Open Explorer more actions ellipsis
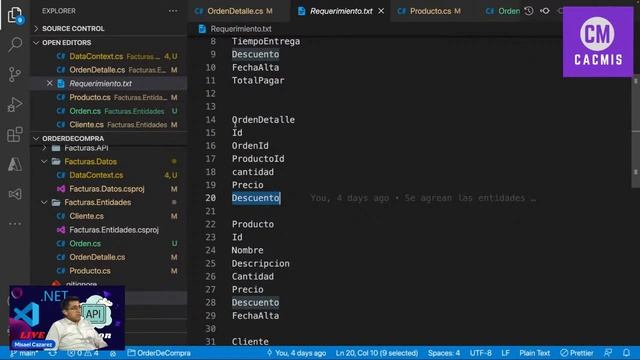Screen dimensions: 640x360 173,11
